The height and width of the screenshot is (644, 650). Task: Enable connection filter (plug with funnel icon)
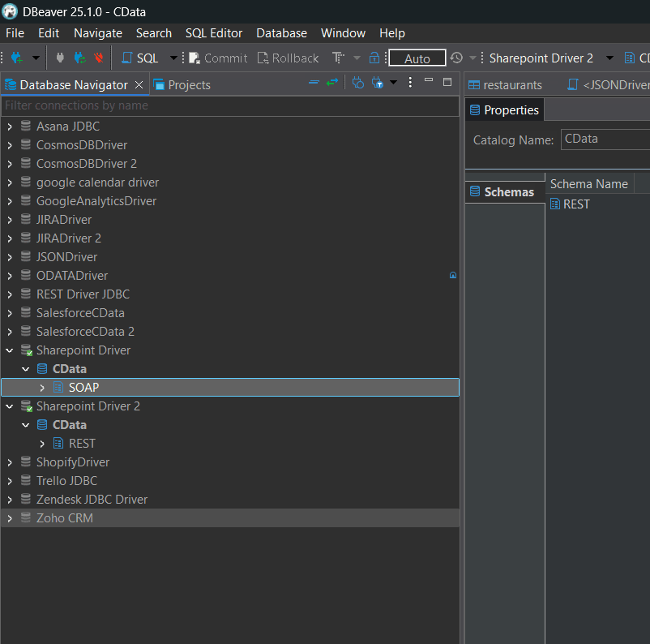point(377,84)
